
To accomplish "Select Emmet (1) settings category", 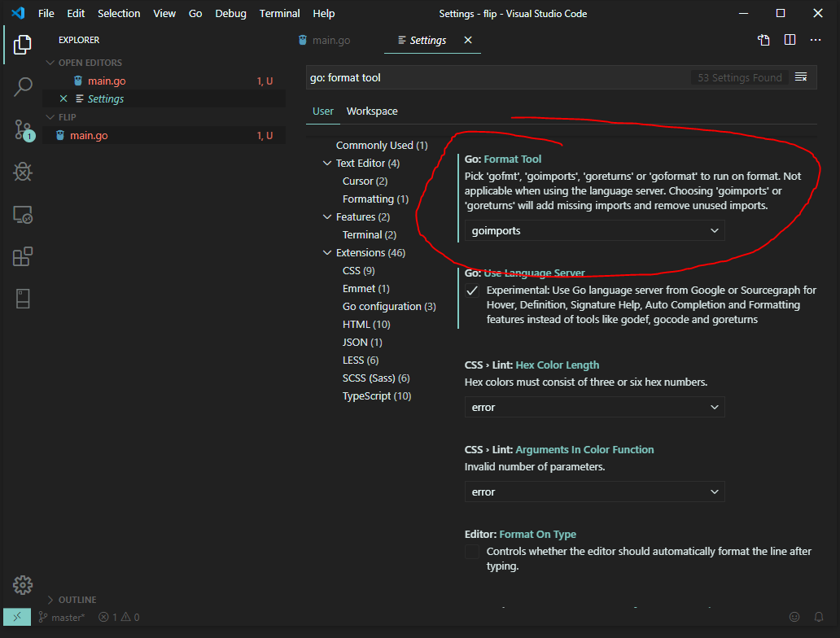I will [366, 289].
